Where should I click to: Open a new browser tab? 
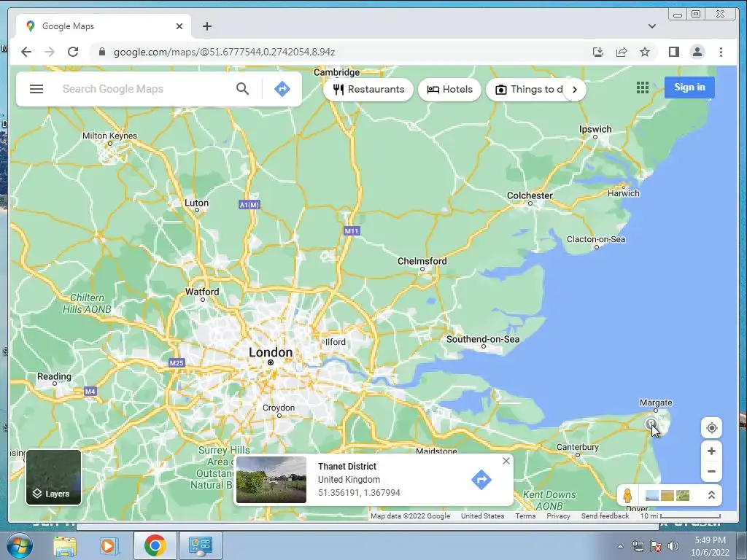click(x=206, y=26)
